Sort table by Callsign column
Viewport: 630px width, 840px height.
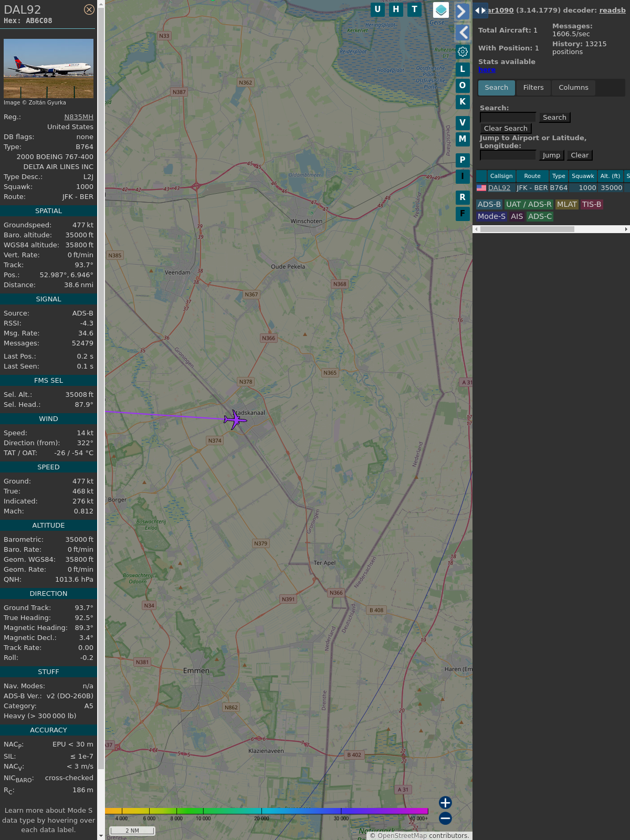(501, 176)
